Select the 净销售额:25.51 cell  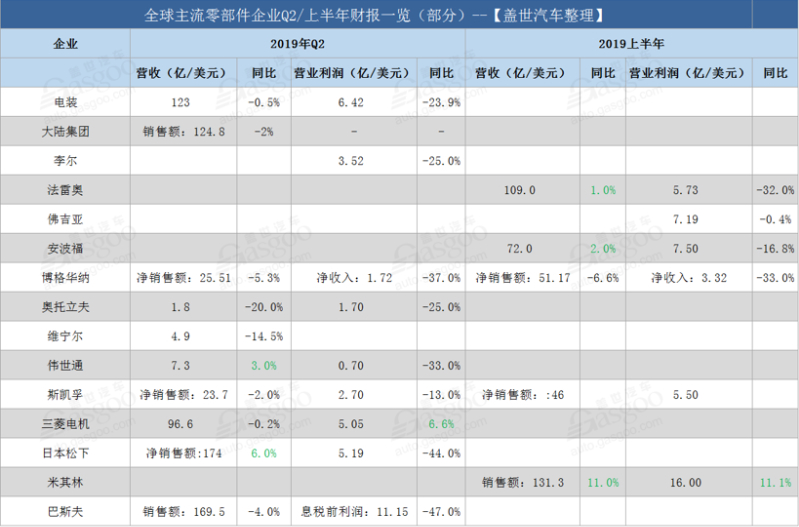[181, 276]
